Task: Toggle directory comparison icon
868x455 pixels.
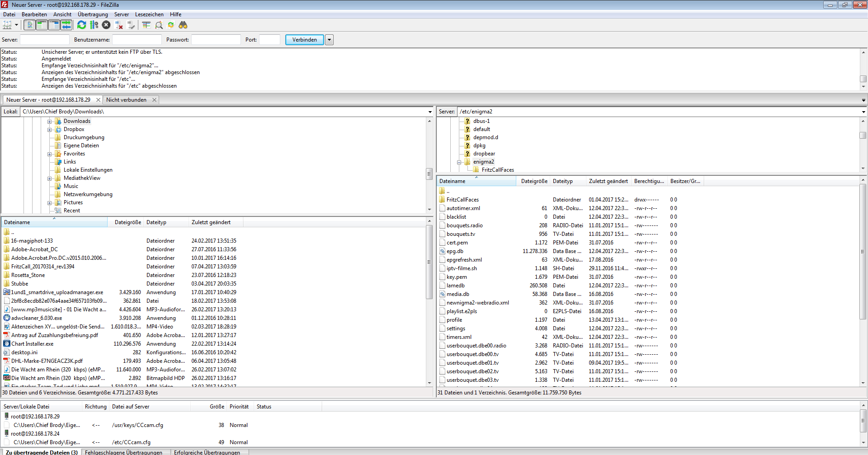Action: [159, 25]
